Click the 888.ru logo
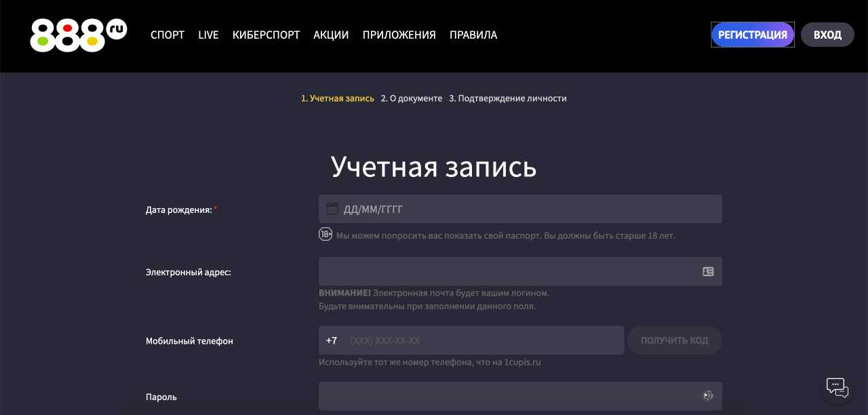Image resolution: width=868 pixels, height=415 pixels. click(79, 35)
